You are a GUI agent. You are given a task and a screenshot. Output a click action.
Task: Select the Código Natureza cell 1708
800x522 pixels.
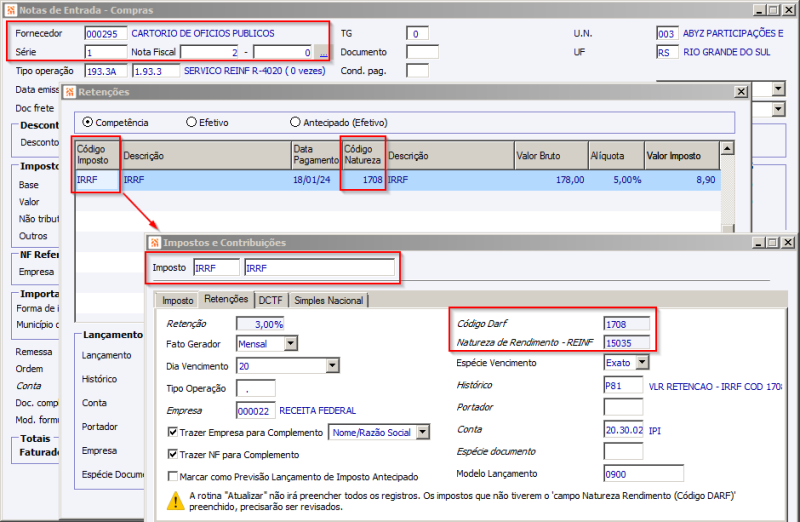pyautogui.click(x=363, y=180)
